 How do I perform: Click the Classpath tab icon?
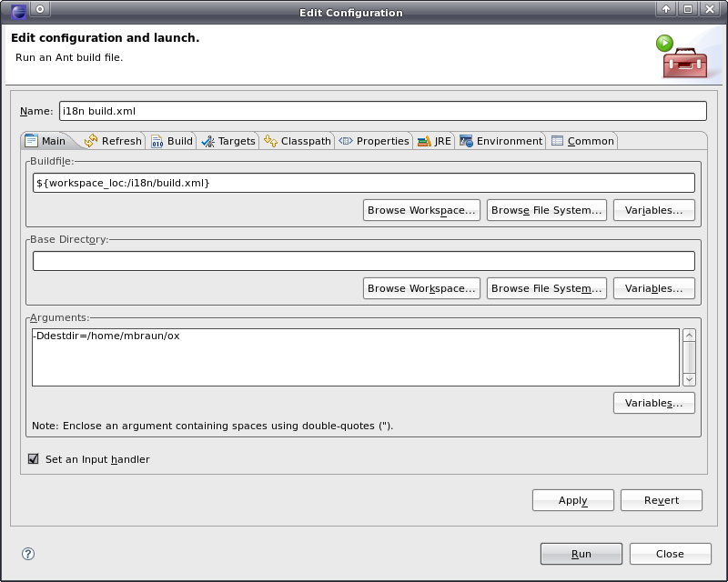[270, 141]
